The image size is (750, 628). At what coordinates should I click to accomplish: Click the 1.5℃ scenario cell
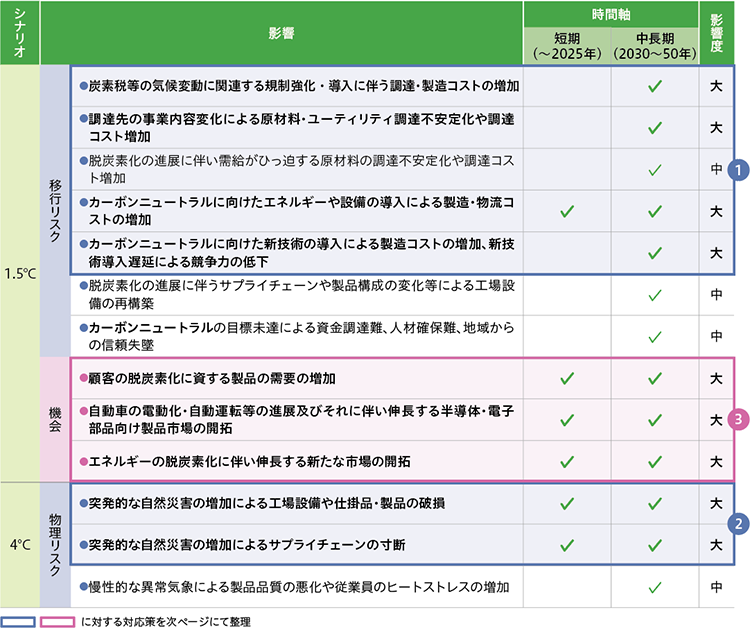point(19,274)
